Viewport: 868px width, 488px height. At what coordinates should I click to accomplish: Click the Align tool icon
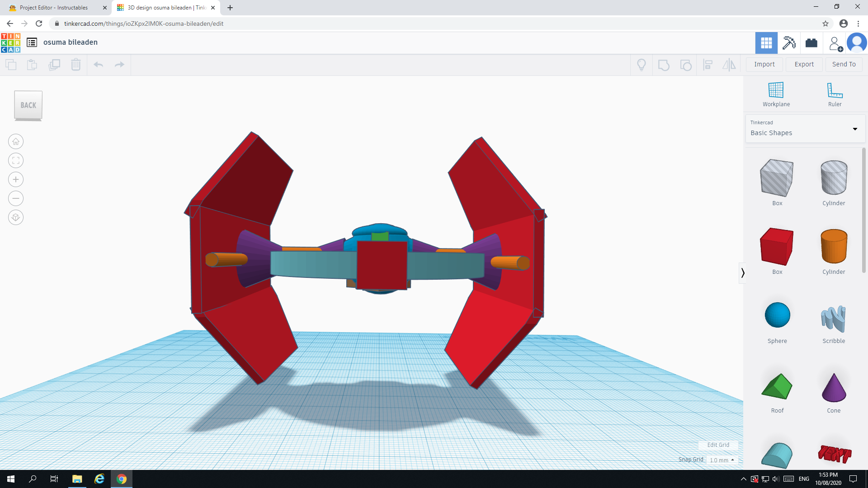(708, 65)
